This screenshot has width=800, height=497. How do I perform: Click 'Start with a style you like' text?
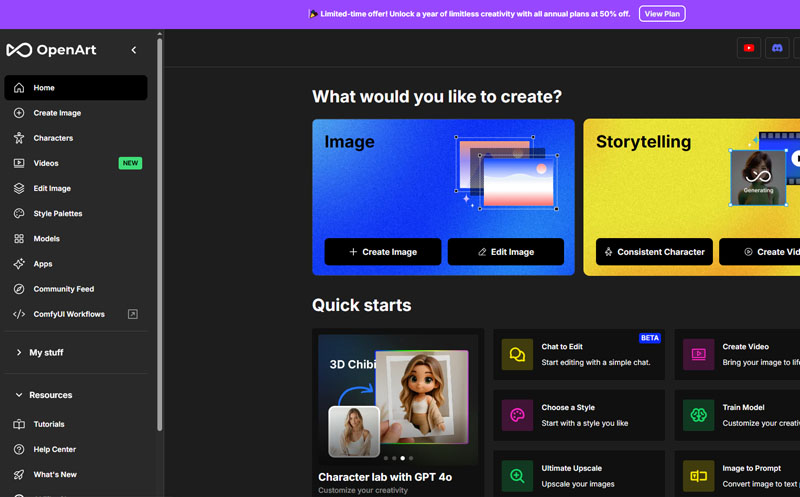585,423
